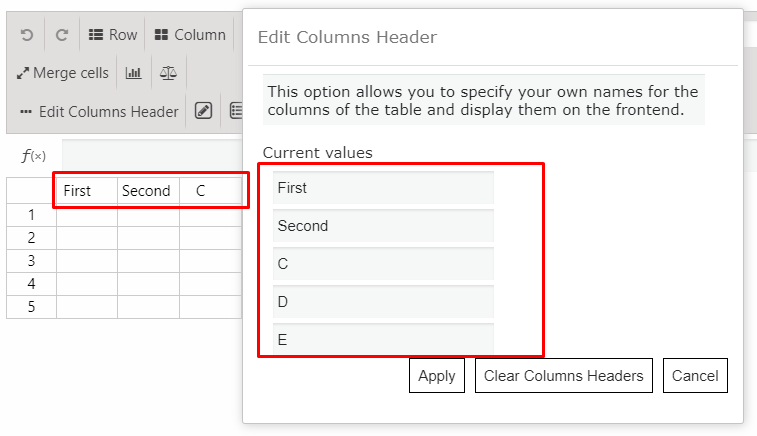Click Clear Columns Headers button
This screenshot has width=757, height=436.
(x=563, y=376)
